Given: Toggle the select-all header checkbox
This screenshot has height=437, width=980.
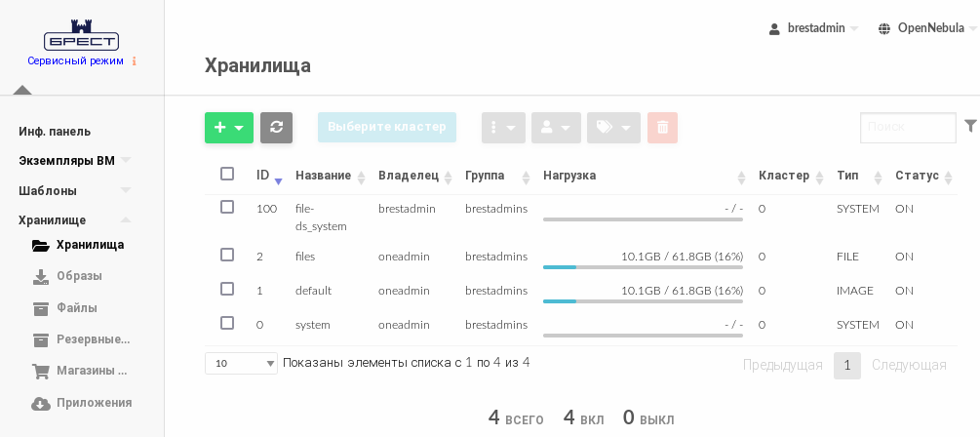Looking at the screenshot, I should [227, 174].
